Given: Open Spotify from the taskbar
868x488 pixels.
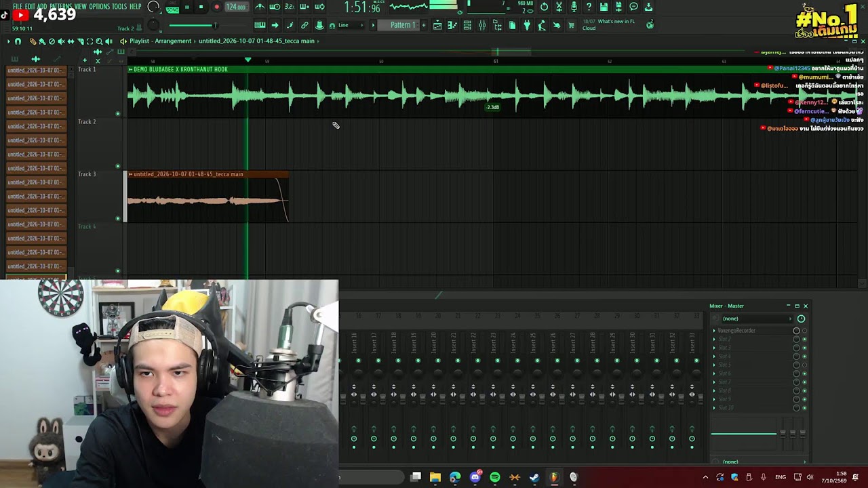Looking at the screenshot, I should point(494,477).
